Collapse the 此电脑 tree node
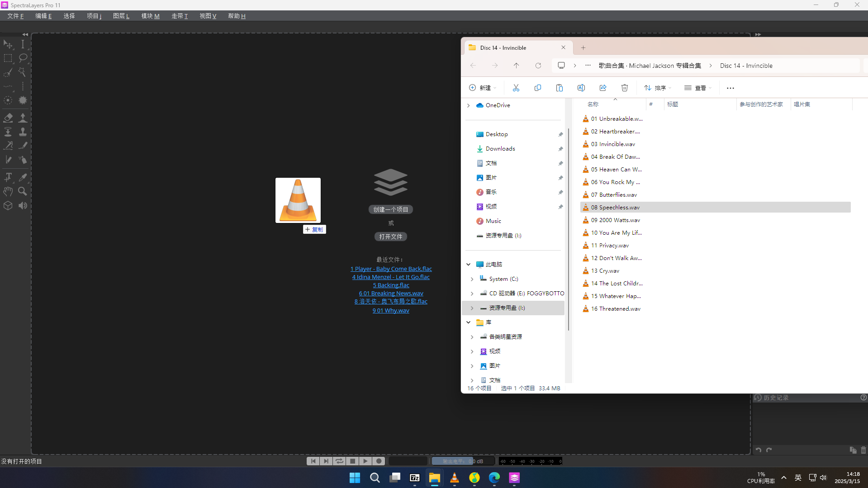 tap(469, 265)
